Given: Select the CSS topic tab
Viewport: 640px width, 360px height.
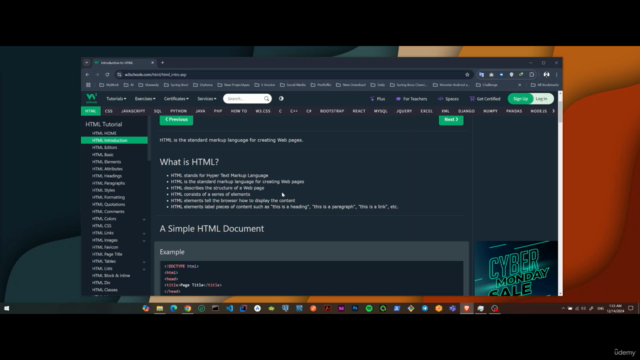Looking at the screenshot, I should tap(109, 111).
